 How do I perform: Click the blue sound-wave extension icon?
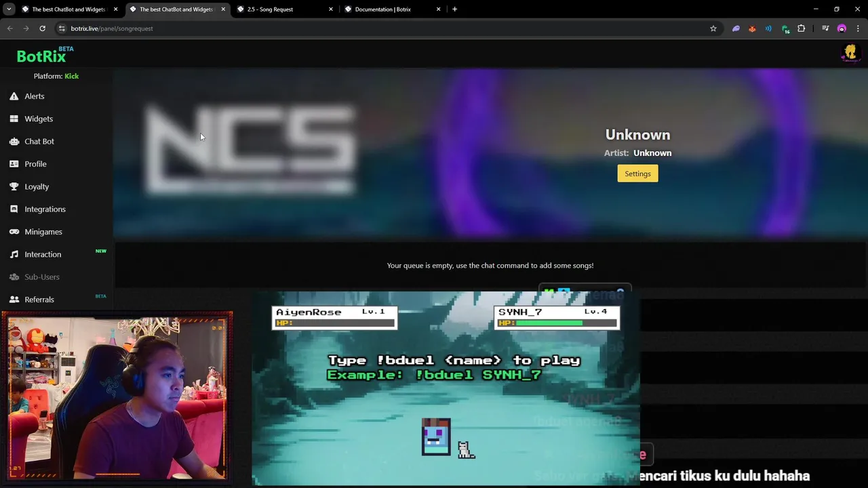coord(768,28)
